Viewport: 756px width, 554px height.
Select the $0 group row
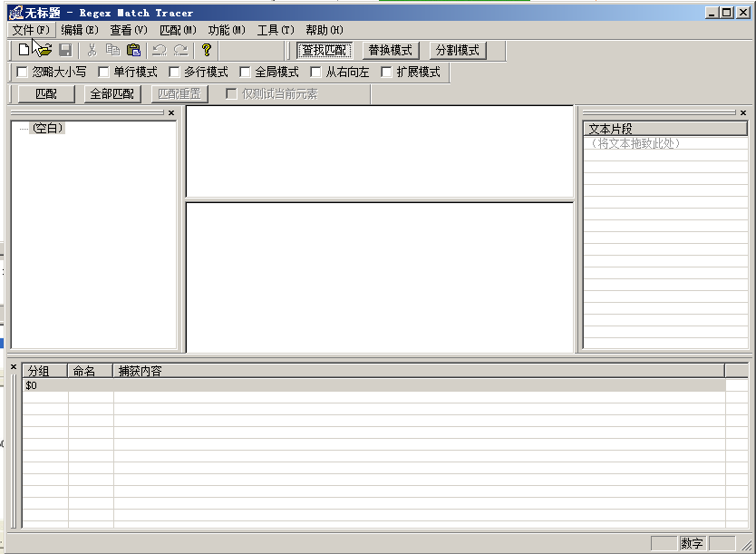(x=374, y=385)
